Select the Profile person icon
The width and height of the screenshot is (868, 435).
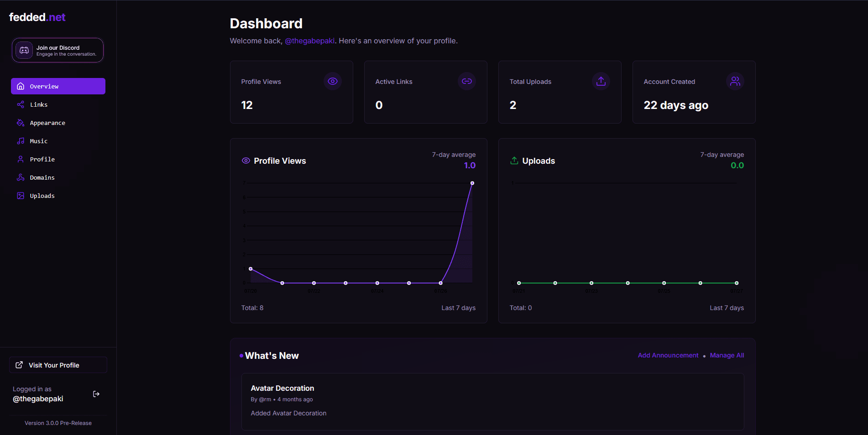pos(21,159)
